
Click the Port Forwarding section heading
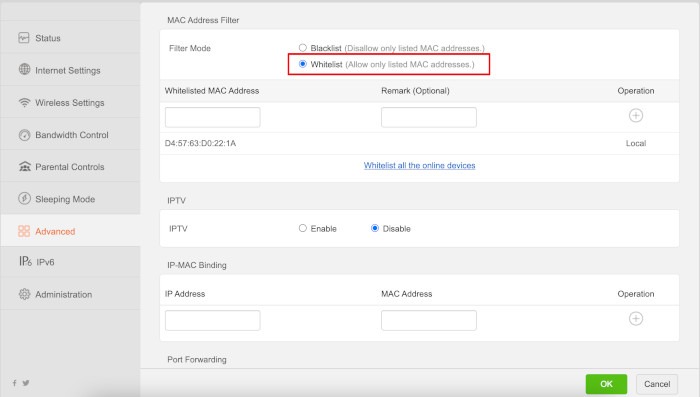tap(197, 359)
